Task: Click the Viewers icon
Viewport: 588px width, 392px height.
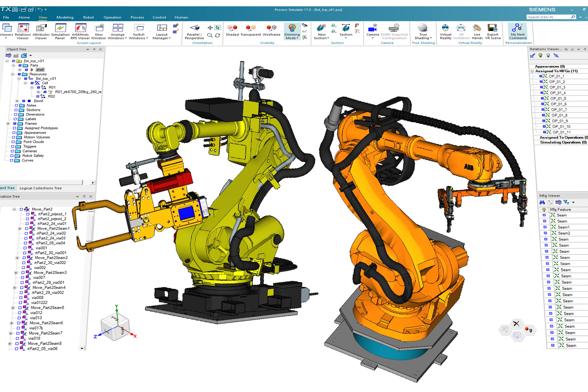Action: pyautogui.click(x=6, y=31)
